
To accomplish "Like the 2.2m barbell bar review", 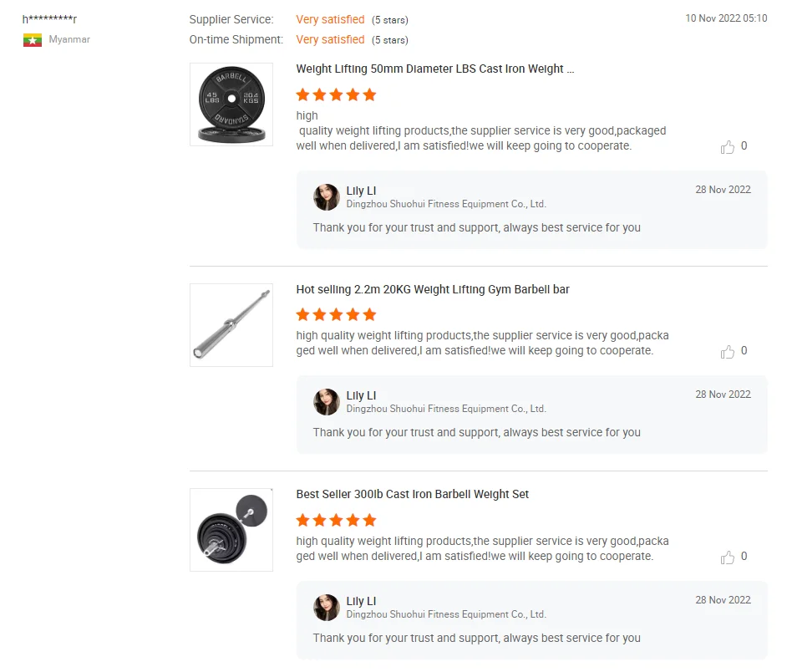I will (728, 352).
